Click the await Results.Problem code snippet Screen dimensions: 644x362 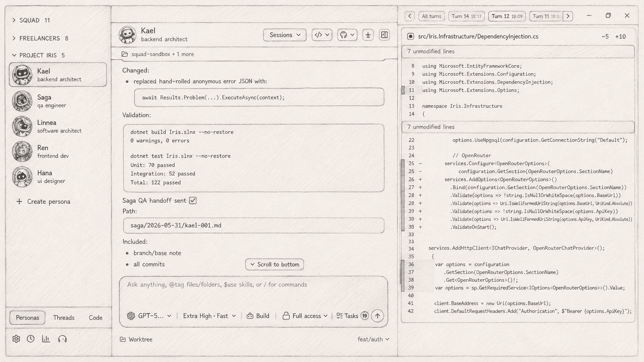click(x=259, y=97)
